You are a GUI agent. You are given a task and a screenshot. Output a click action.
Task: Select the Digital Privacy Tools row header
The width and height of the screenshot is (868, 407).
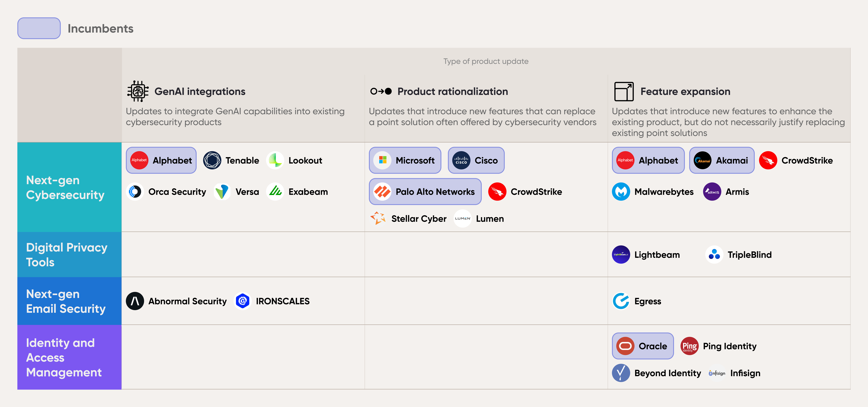69,255
